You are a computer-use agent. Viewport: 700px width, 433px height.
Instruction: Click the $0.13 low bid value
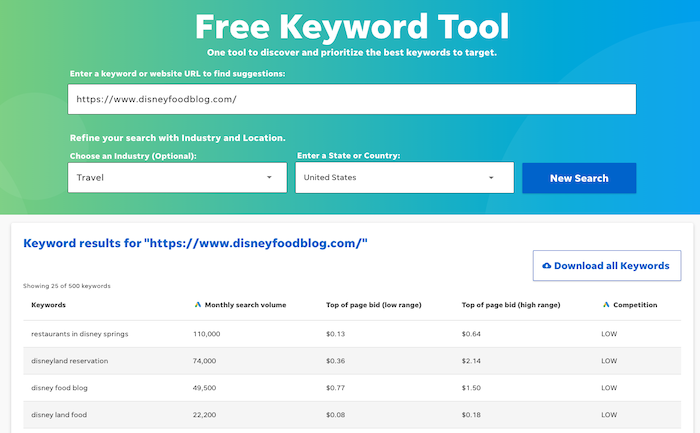(335, 334)
